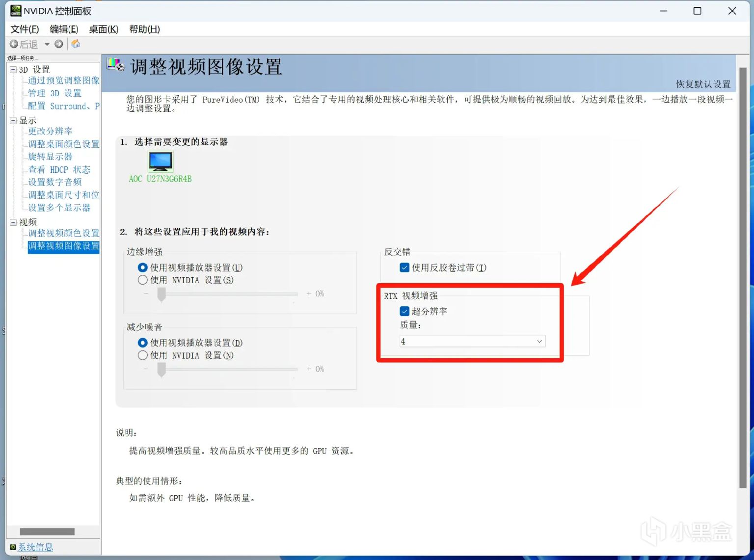Click the system information icon at the bottom left
The image size is (754, 560).
(x=13, y=547)
